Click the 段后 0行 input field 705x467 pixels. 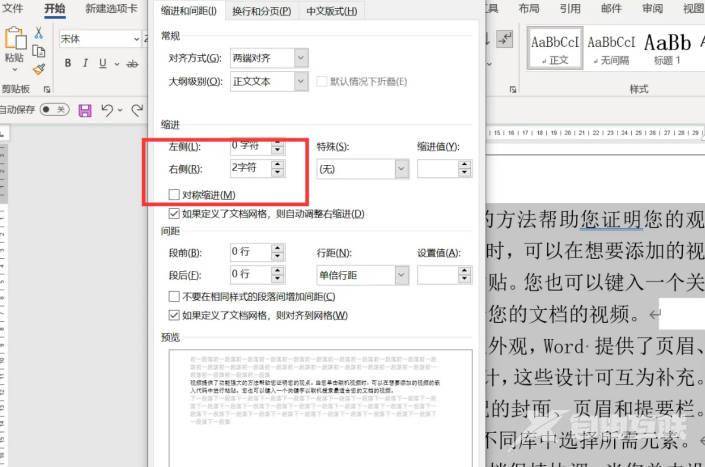[x=251, y=274]
